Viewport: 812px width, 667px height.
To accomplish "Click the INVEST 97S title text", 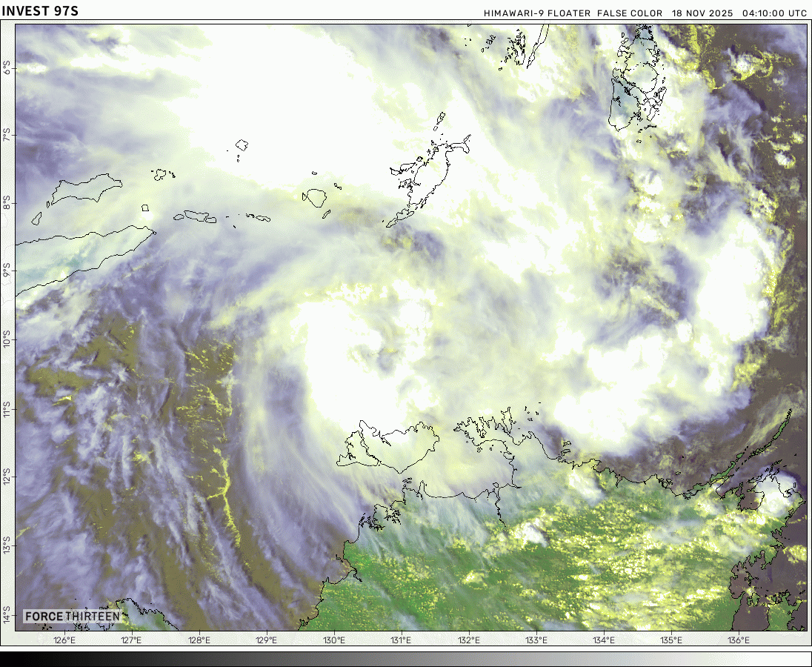I will [39, 10].
